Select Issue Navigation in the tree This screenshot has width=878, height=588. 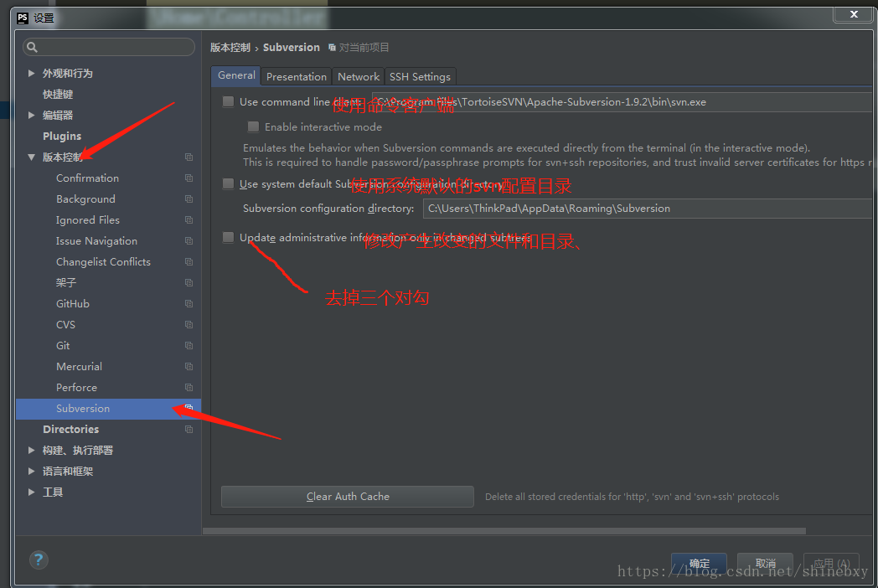[96, 240]
